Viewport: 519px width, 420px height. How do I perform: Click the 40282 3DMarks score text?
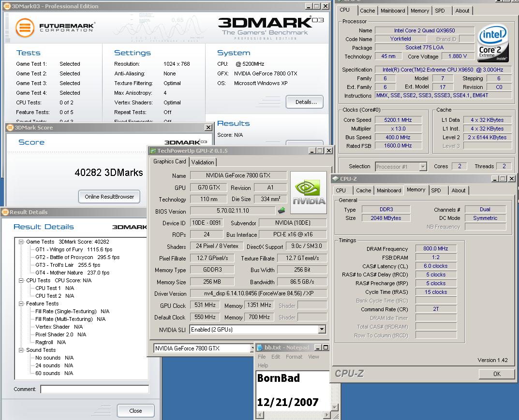coord(108,172)
